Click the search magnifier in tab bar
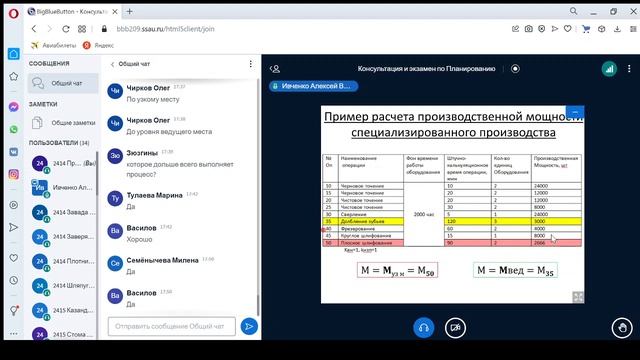The height and width of the screenshot is (360, 640). pos(573,11)
